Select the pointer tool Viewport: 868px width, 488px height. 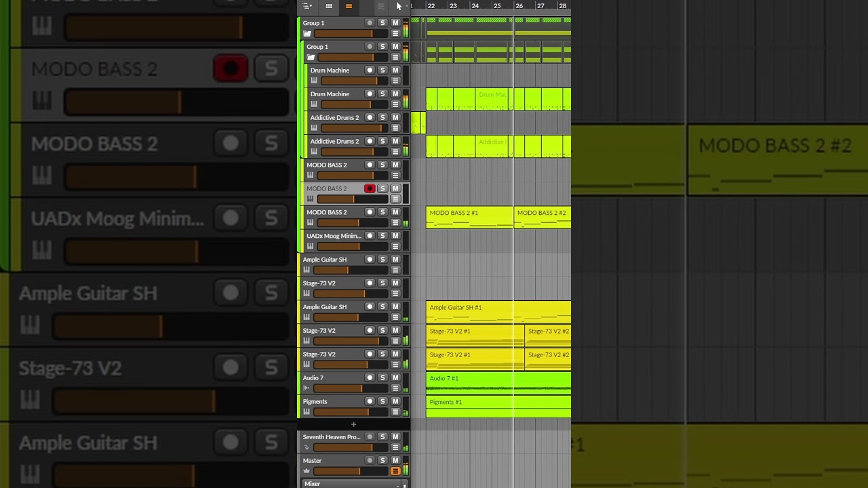[x=398, y=6]
